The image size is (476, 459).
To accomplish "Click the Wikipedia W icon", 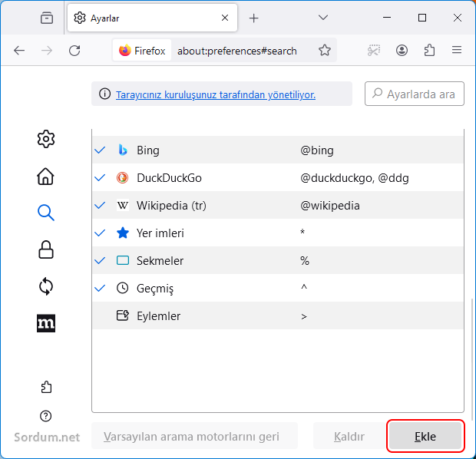I will pyautogui.click(x=123, y=206).
